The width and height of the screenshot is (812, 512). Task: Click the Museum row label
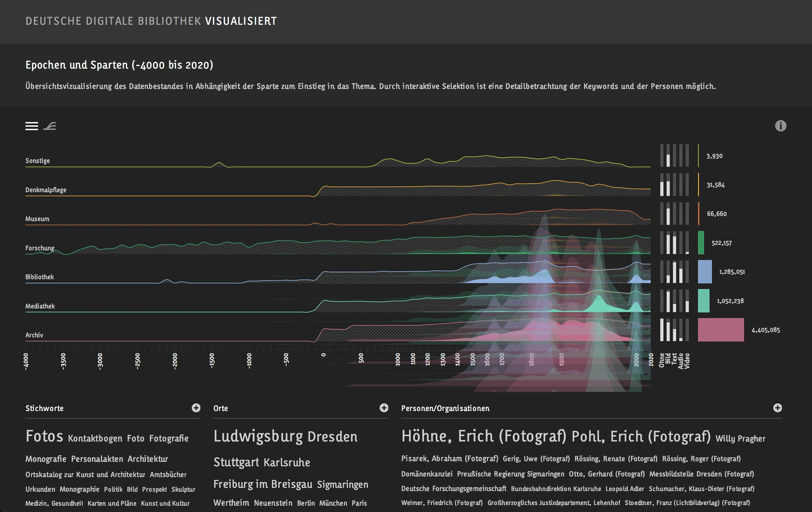point(37,219)
